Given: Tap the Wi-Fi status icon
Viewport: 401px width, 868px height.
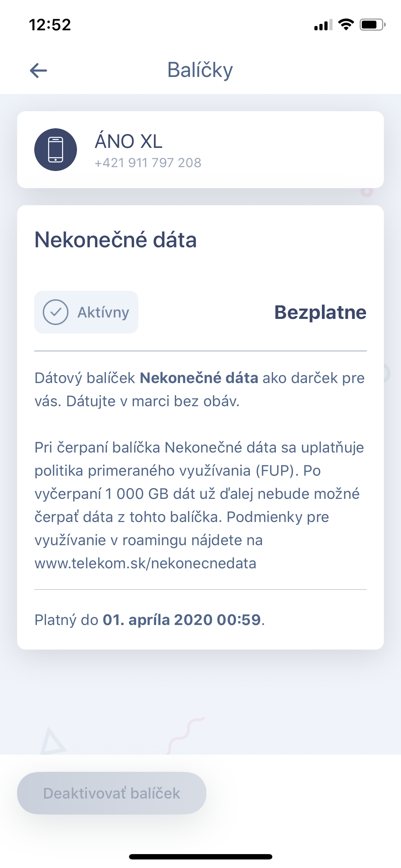Looking at the screenshot, I should pos(345,25).
